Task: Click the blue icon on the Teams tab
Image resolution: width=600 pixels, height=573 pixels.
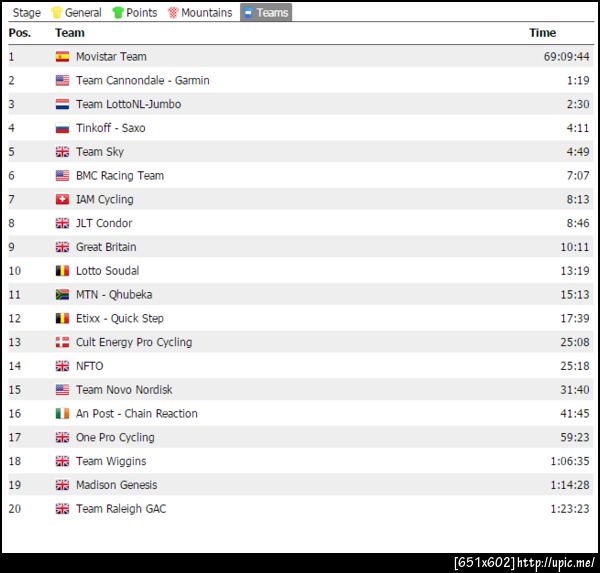Action: [x=248, y=13]
